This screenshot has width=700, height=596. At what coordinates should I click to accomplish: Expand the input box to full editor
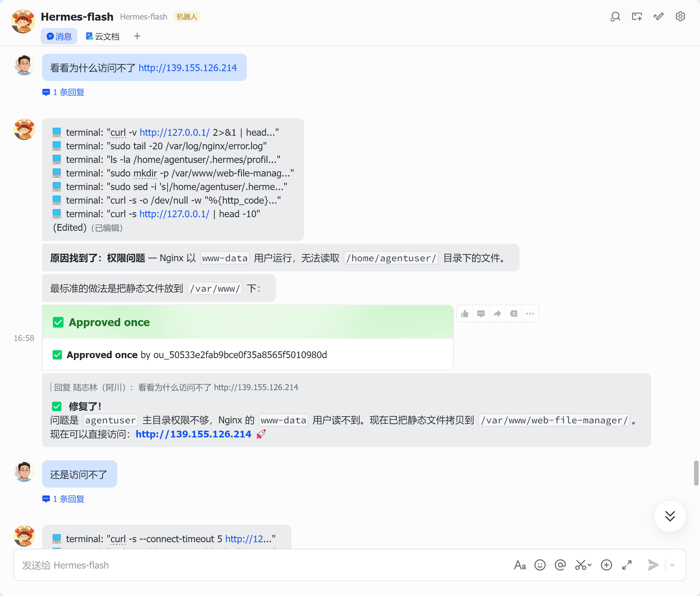pos(627,565)
